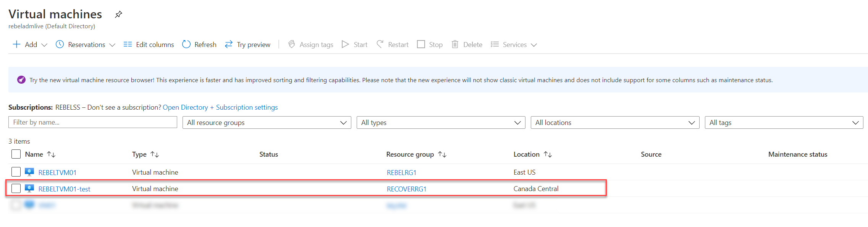868x227 pixels.
Task: Click the Refresh circular arrow icon
Action: [186, 44]
